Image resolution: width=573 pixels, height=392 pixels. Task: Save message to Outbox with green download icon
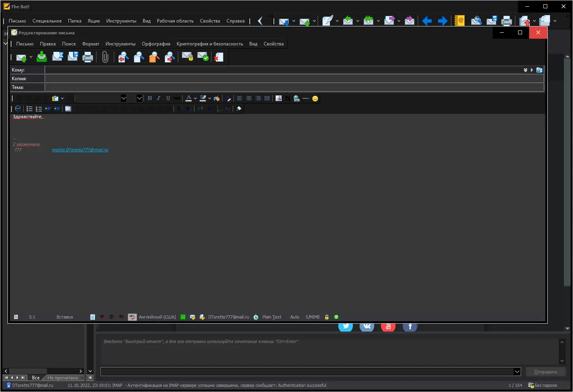[41, 57]
